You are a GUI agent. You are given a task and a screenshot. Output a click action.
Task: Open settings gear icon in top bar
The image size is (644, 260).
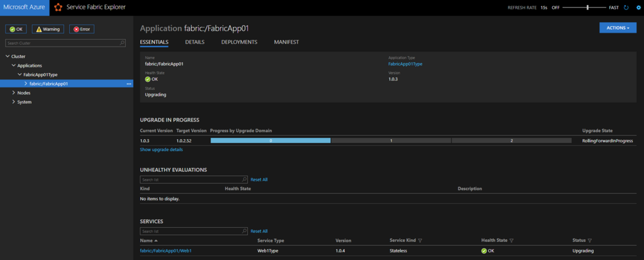[638, 8]
